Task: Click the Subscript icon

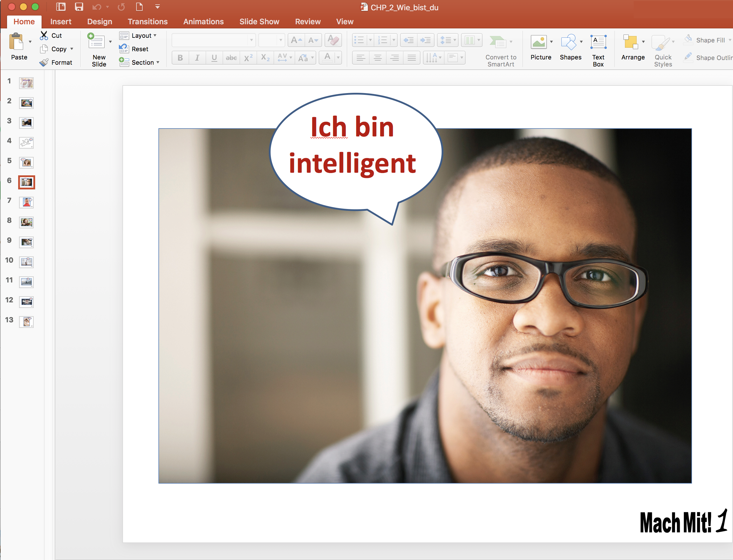Action: coord(265,58)
